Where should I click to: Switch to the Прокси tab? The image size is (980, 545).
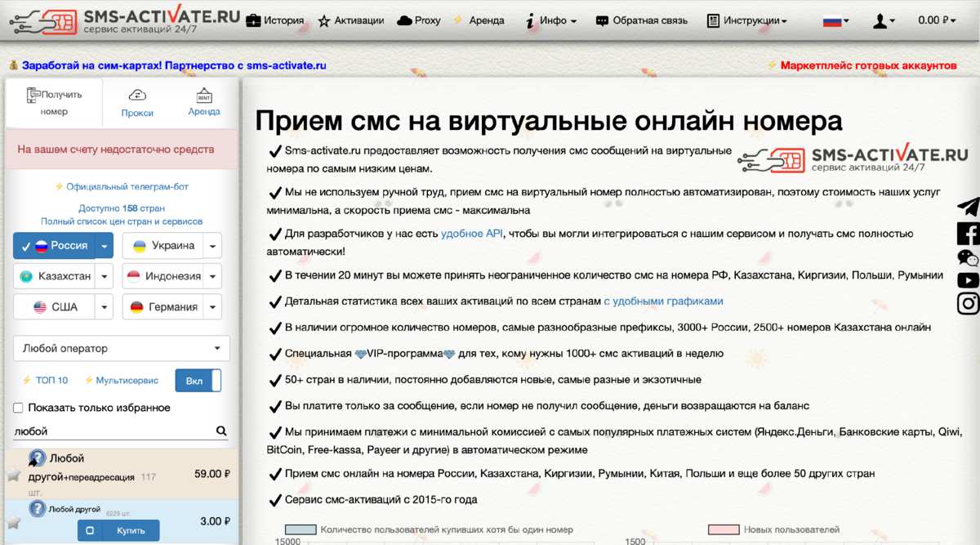[x=137, y=103]
